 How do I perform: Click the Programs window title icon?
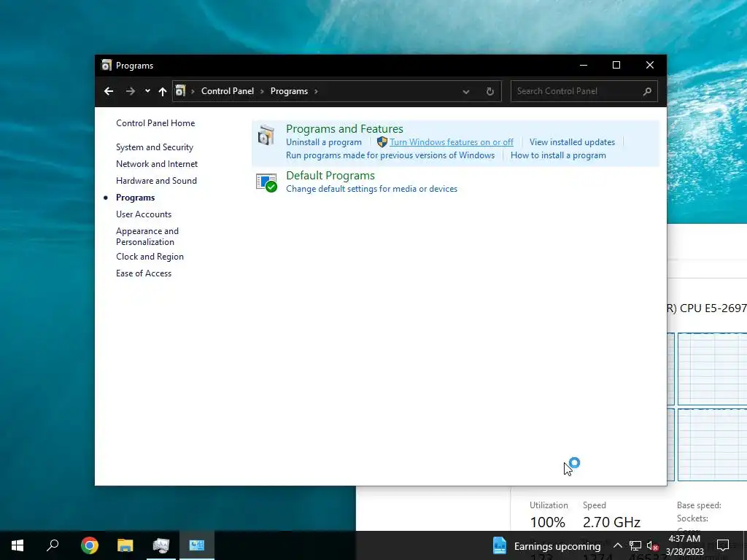(107, 65)
